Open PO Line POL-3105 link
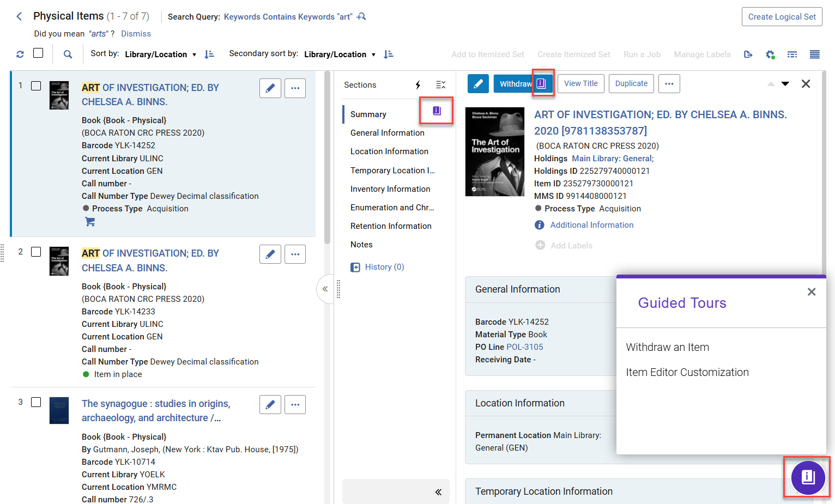The width and height of the screenshot is (835, 504). [524, 347]
